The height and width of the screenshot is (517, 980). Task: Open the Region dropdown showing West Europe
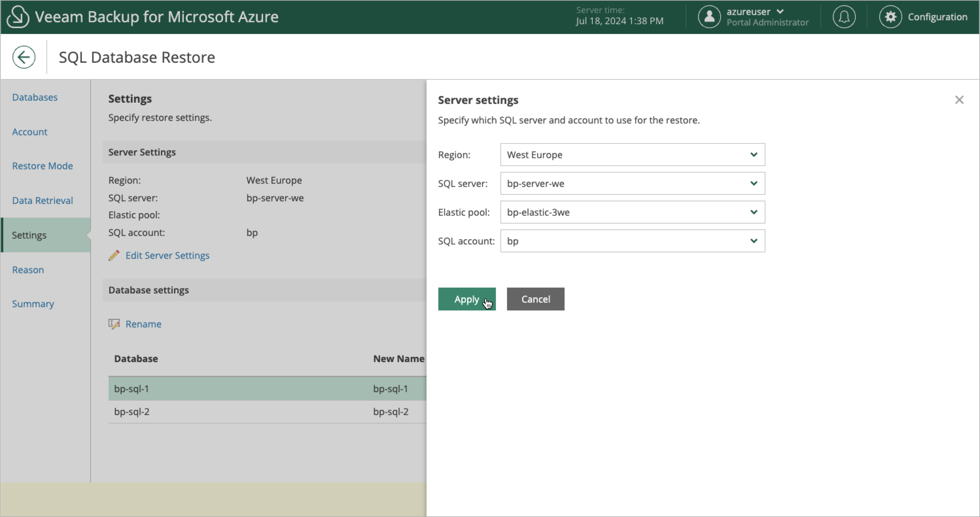click(x=632, y=155)
